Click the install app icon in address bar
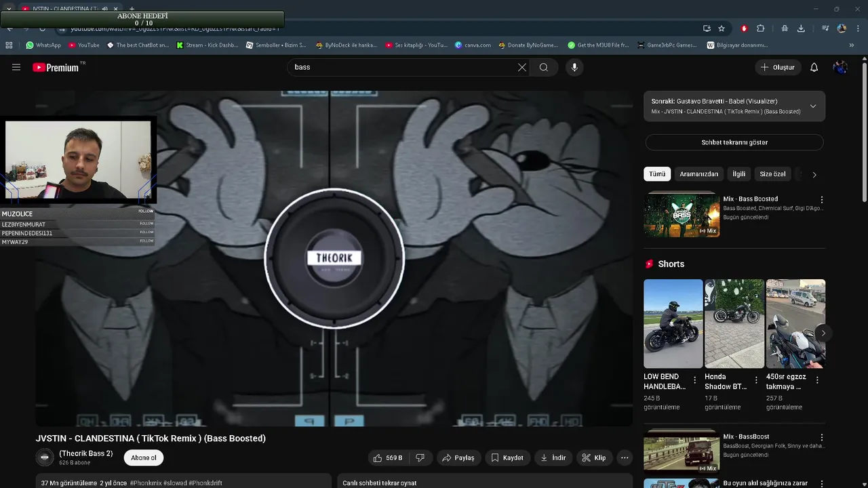This screenshot has height=488, width=868. (x=707, y=28)
